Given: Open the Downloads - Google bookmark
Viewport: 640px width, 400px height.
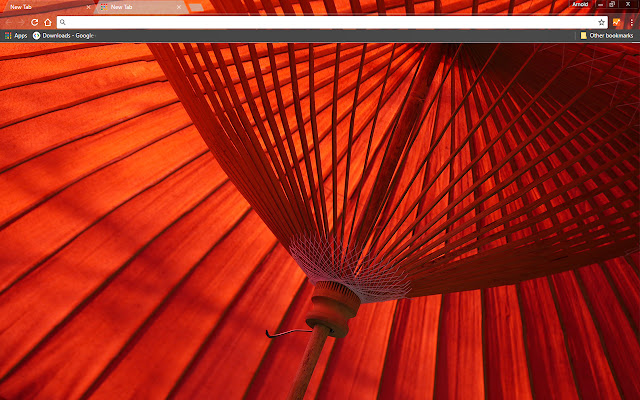Looking at the screenshot, I should (64, 36).
